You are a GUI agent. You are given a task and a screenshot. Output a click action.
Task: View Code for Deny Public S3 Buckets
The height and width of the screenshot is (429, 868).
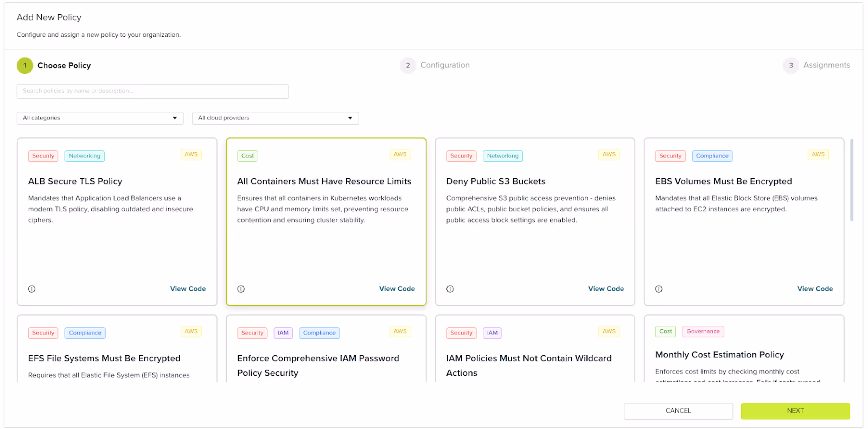606,289
